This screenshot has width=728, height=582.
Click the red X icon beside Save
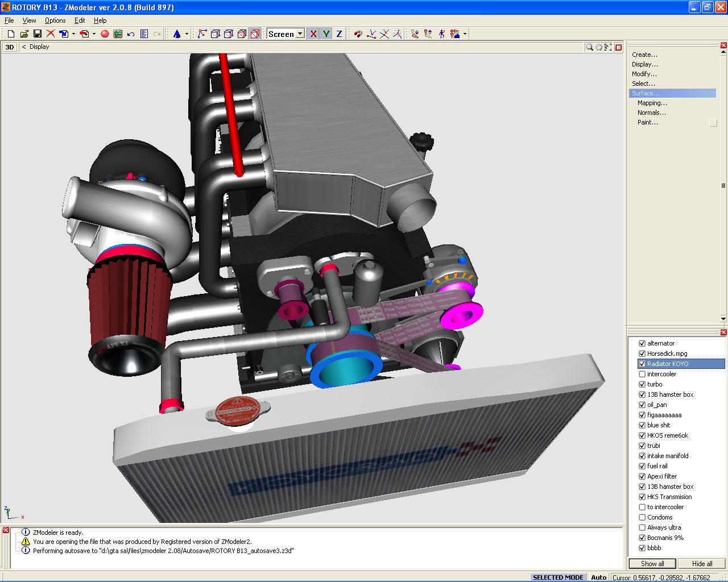51,34
